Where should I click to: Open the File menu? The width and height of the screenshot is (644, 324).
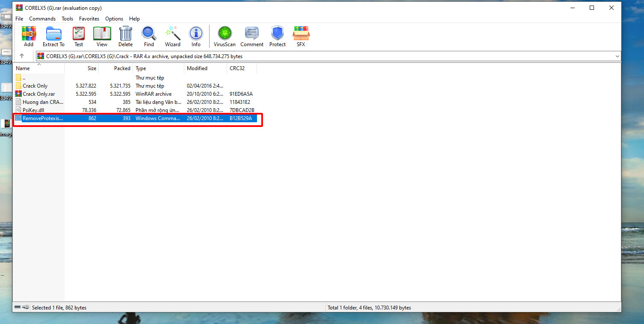19,19
